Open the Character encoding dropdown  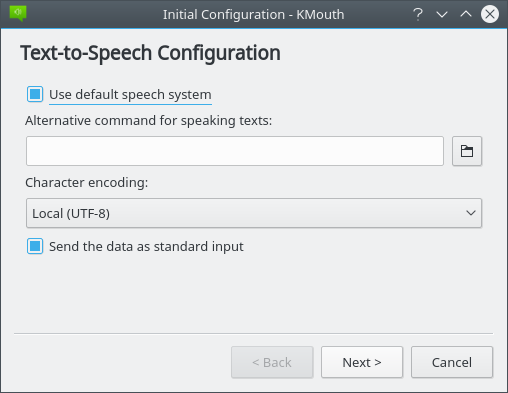pyautogui.click(x=254, y=213)
